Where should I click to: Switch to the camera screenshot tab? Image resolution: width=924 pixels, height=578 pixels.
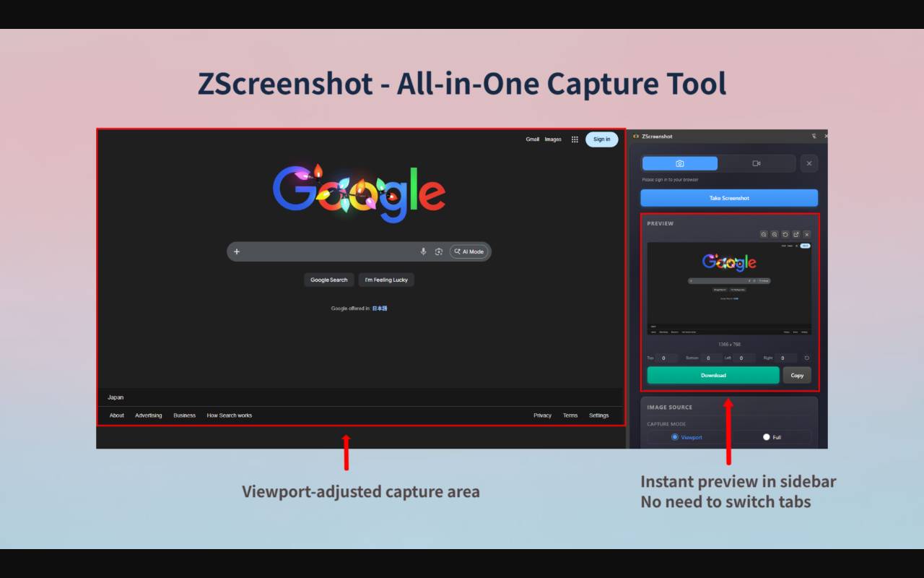point(679,163)
